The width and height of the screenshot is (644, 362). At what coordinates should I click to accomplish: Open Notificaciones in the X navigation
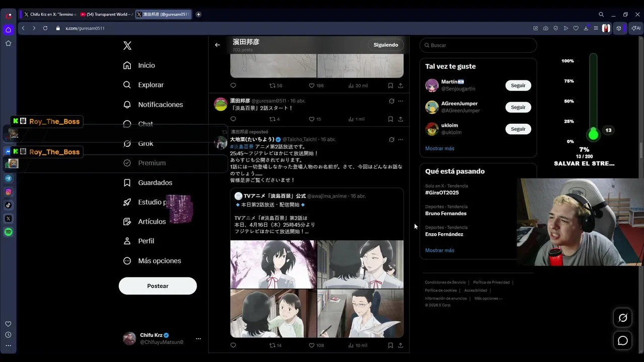(153, 105)
